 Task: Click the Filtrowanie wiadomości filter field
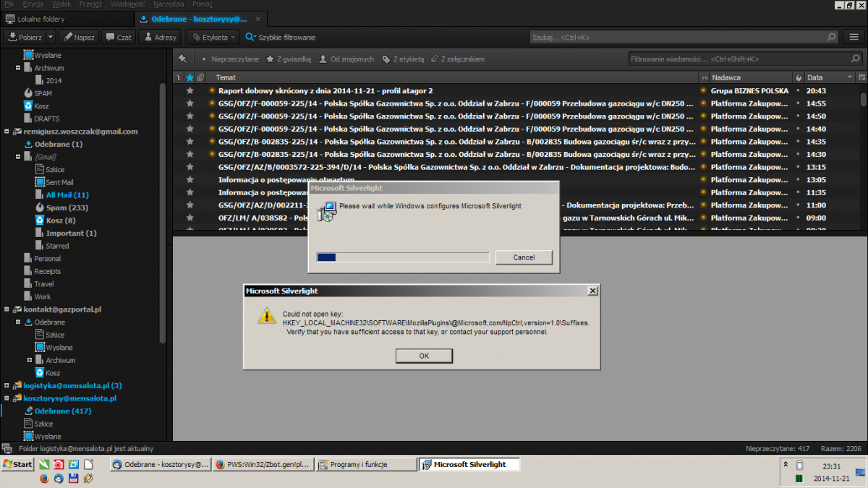tap(746, 59)
